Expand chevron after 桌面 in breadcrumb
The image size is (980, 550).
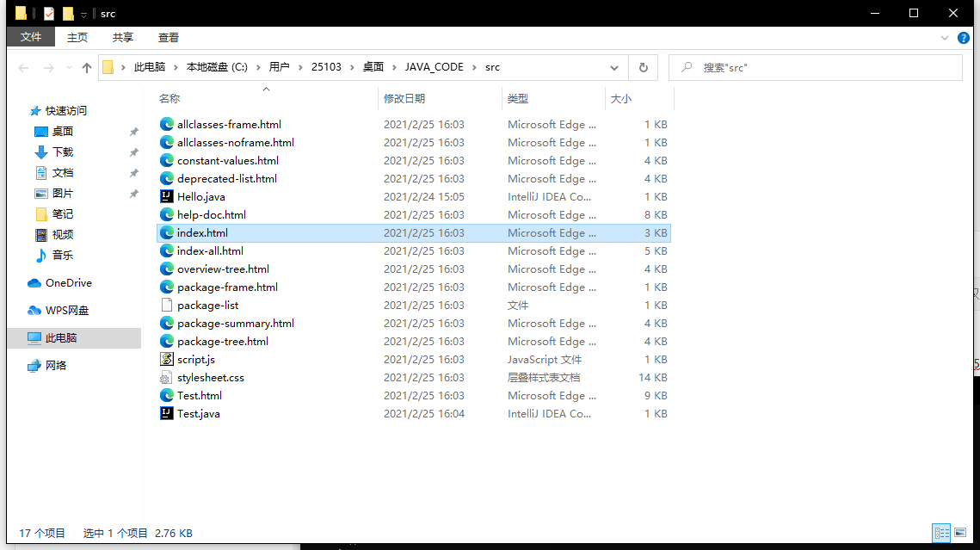click(x=394, y=67)
